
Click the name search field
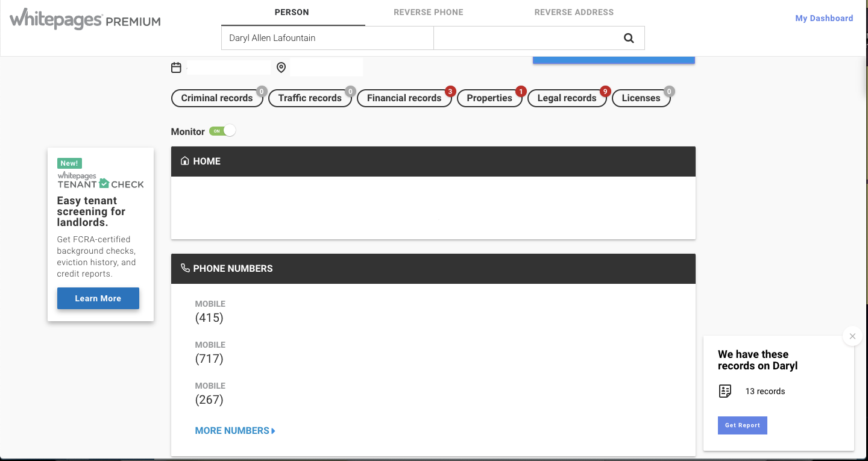click(x=327, y=38)
